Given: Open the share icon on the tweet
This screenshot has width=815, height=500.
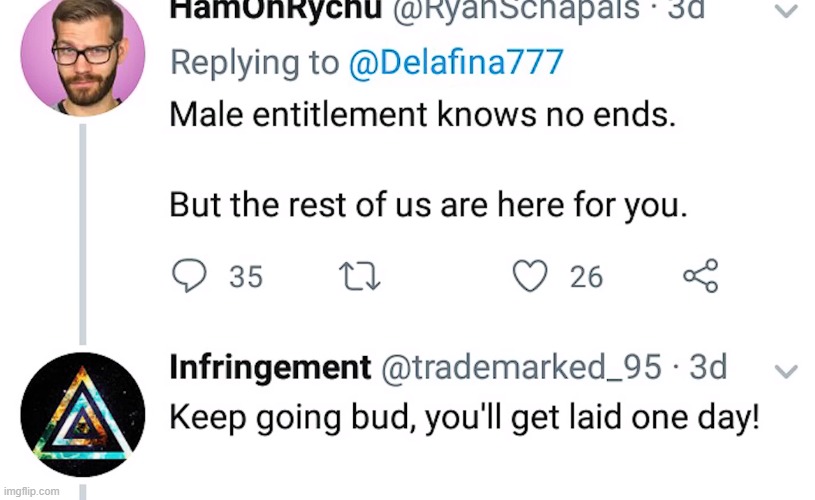Looking at the screenshot, I should (700, 276).
